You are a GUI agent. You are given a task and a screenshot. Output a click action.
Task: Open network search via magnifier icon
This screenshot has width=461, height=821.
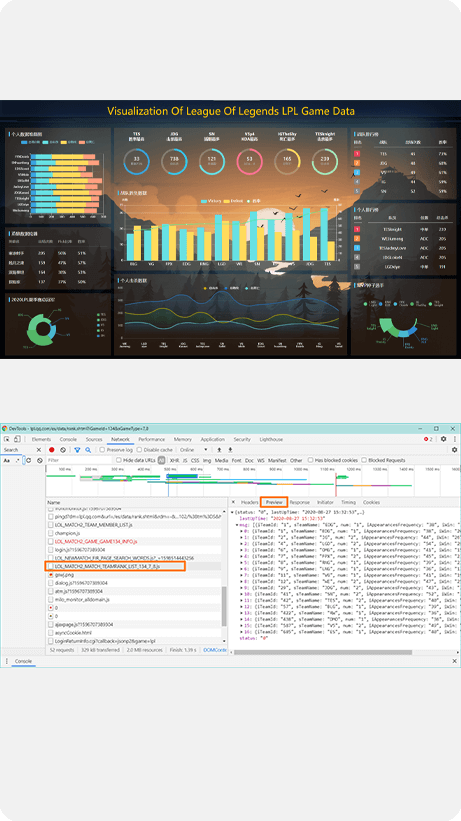tap(88, 450)
